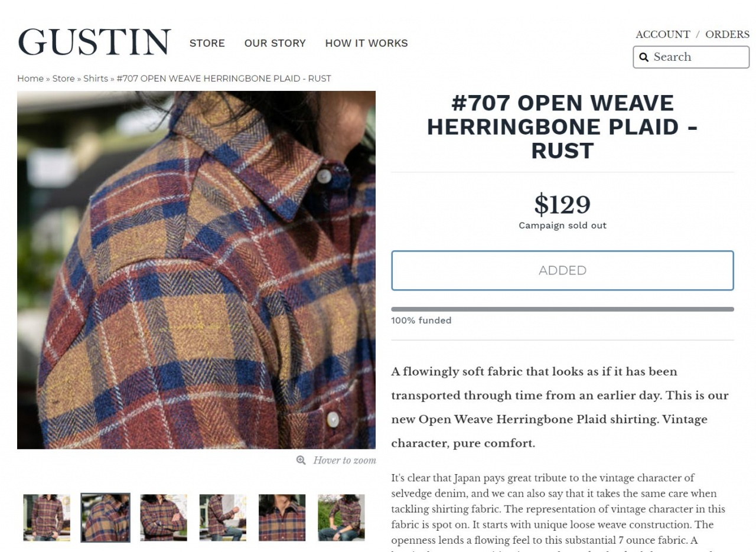Select the last thumbnail with green background
The height and width of the screenshot is (552, 756).
click(341, 518)
